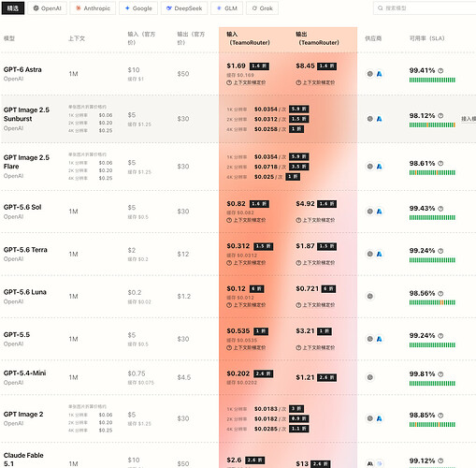Click Azure provider icon in GPT Image 2.5 Flare row
This screenshot has height=468, width=476.
click(379, 167)
